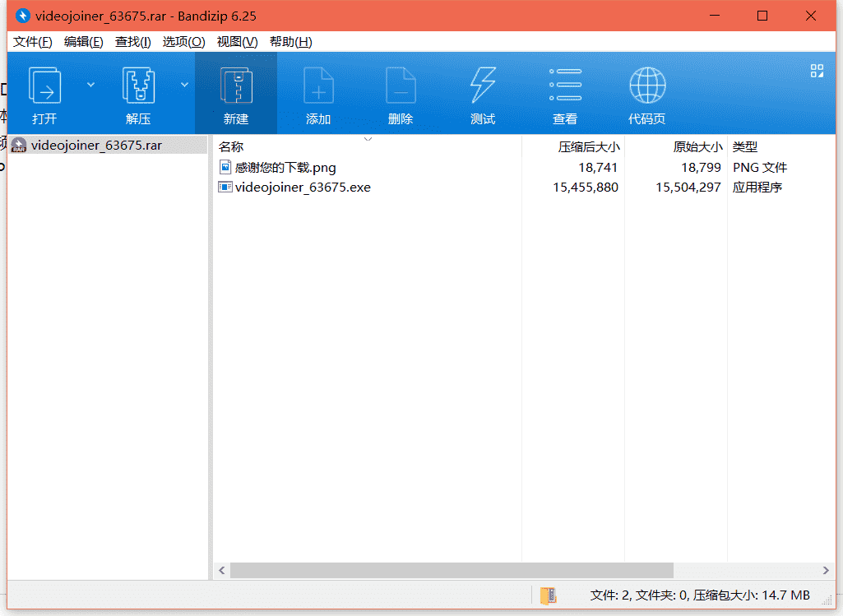Click the Bandizip logo in title bar
Viewport: 843px width, 616px height.
point(22,16)
